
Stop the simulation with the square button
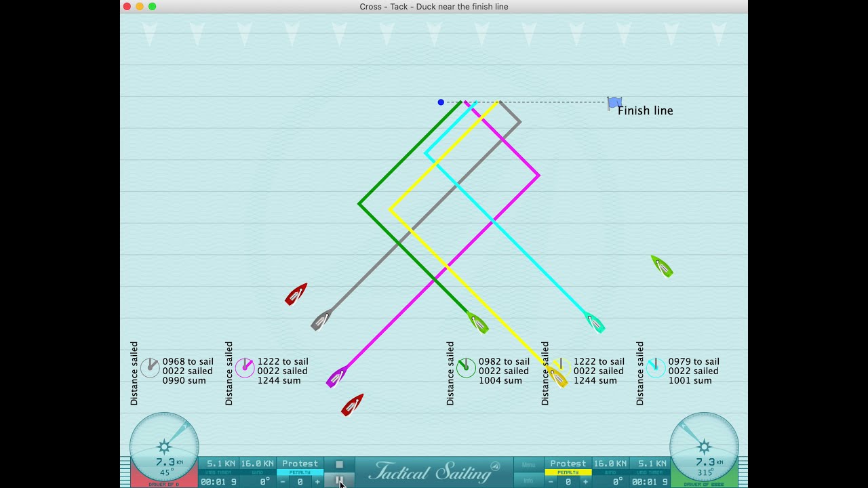tap(339, 464)
